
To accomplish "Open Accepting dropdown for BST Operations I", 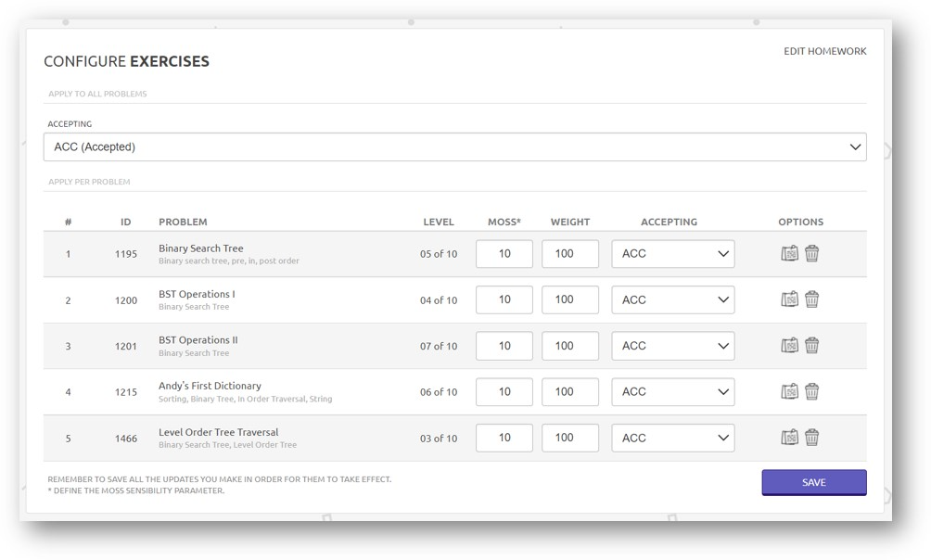I will click(672, 299).
